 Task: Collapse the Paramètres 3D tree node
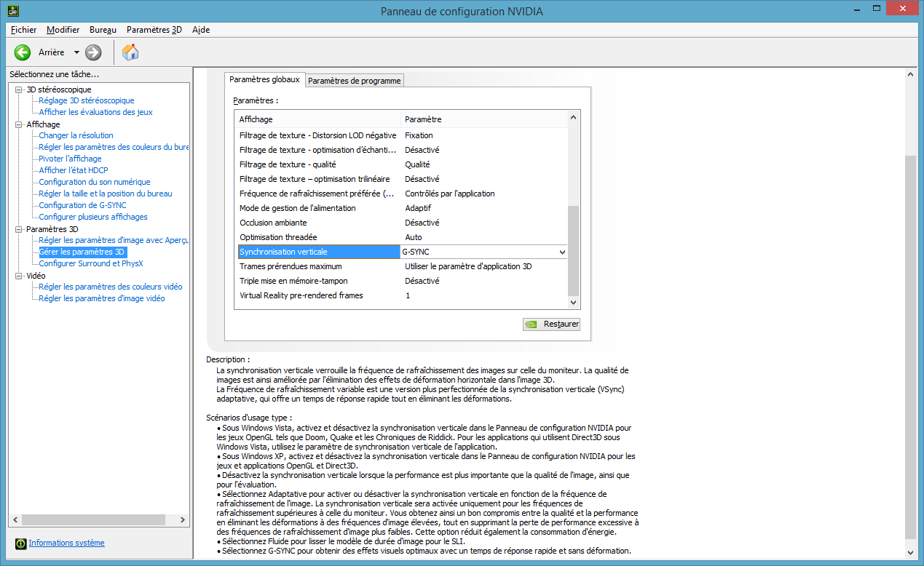coord(19,229)
